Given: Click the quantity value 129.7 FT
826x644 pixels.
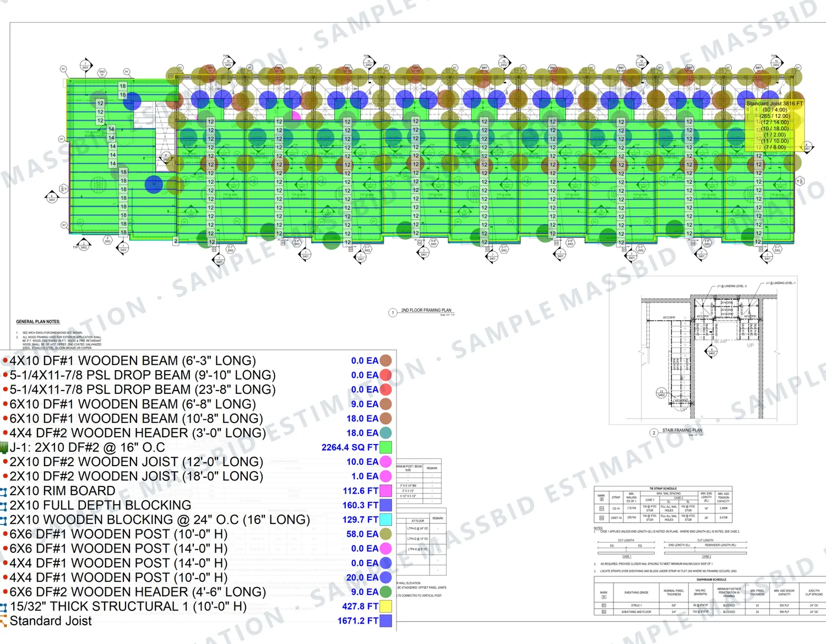Looking at the screenshot, I should pyautogui.click(x=361, y=519).
